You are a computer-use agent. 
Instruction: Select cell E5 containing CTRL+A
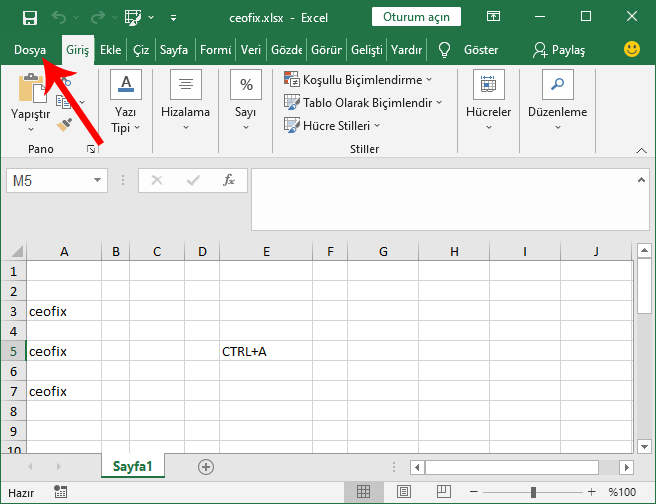coord(266,351)
